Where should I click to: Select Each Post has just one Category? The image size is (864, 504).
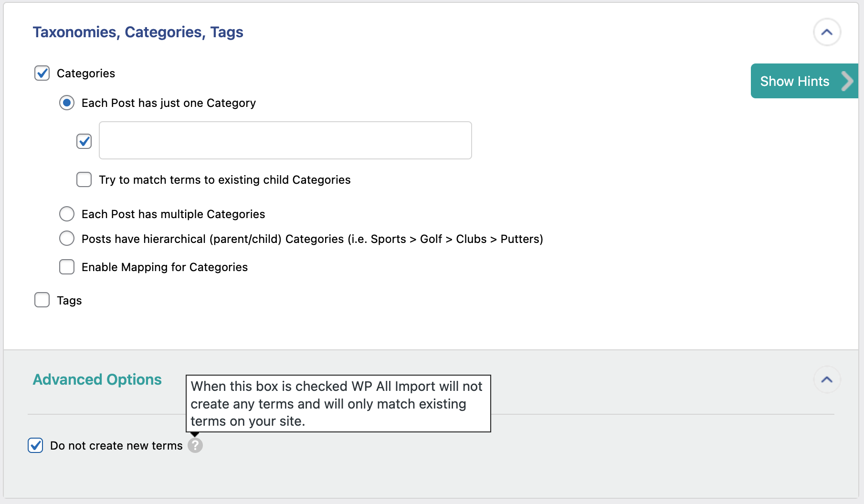(67, 103)
